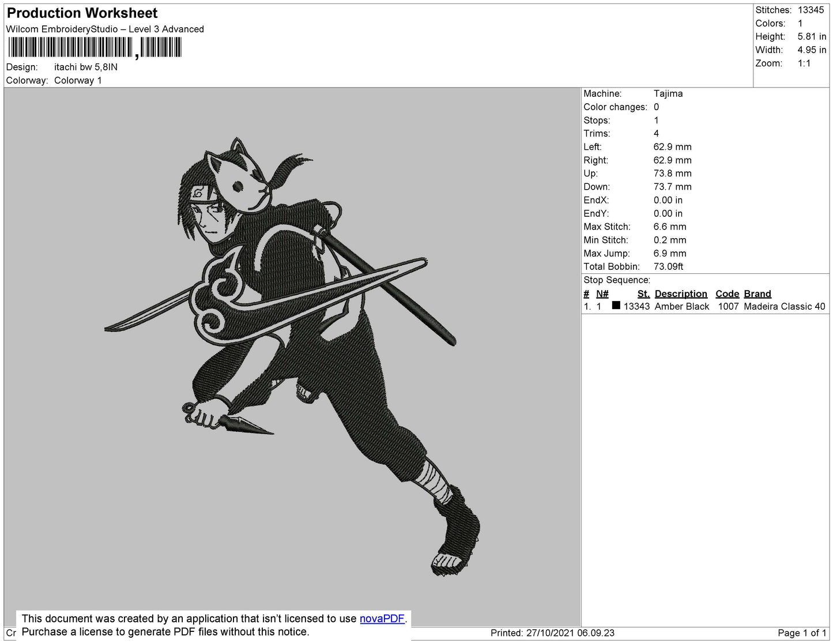This screenshot has width=833, height=644.
Task: Click 'Madeira Classic 40' brand text
Action: coord(784,306)
